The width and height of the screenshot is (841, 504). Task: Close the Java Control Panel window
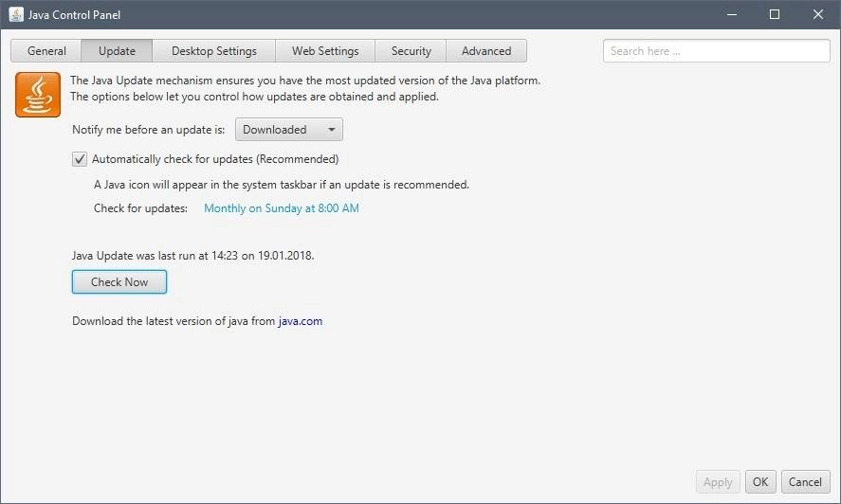coord(818,14)
